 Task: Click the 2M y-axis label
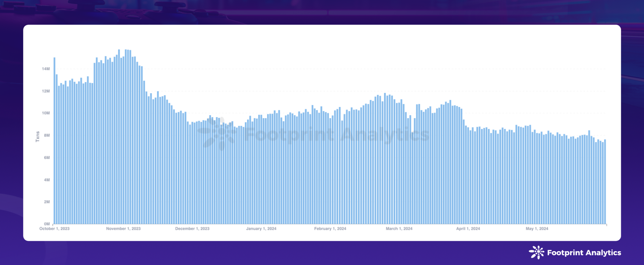[x=47, y=202]
